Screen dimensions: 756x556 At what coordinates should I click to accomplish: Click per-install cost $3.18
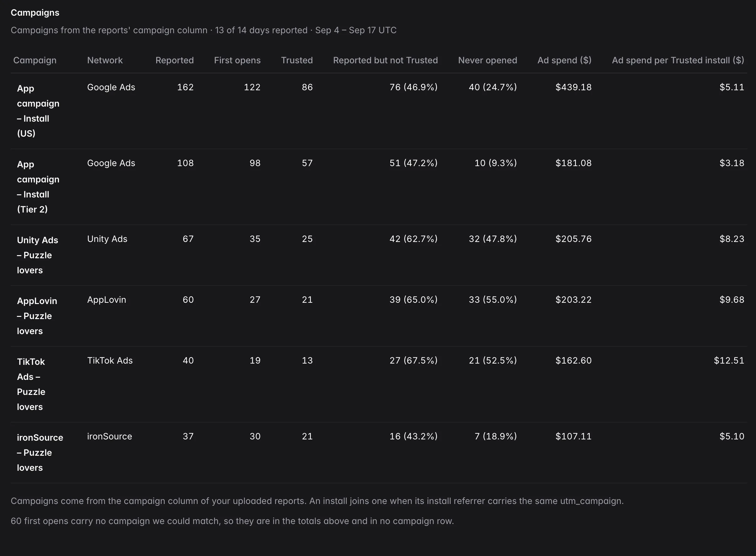point(732,163)
